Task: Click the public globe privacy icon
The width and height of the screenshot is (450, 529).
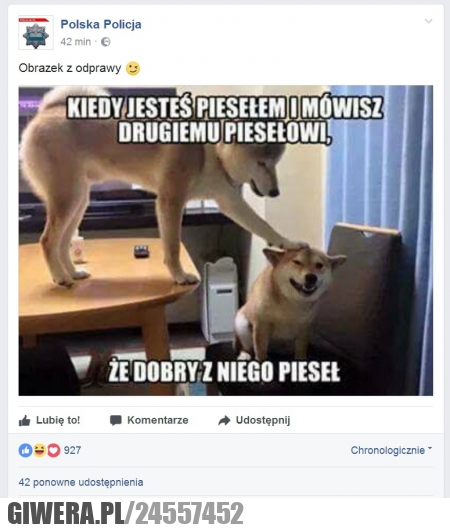Action: 106,41
